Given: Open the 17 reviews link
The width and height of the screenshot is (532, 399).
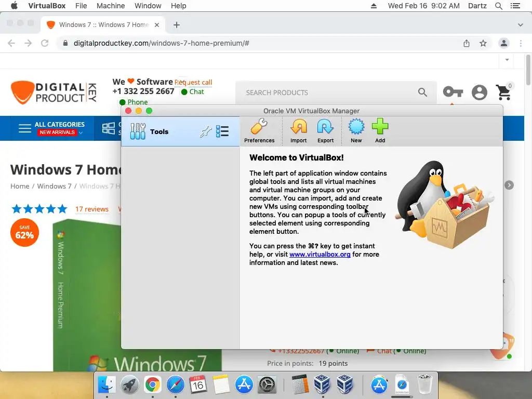Looking at the screenshot, I should pyautogui.click(x=92, y=209).
